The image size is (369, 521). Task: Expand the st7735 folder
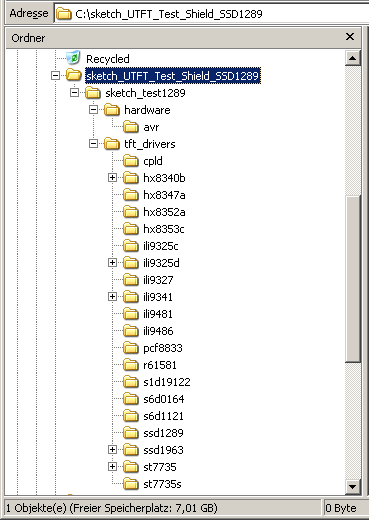pos(112,467)
